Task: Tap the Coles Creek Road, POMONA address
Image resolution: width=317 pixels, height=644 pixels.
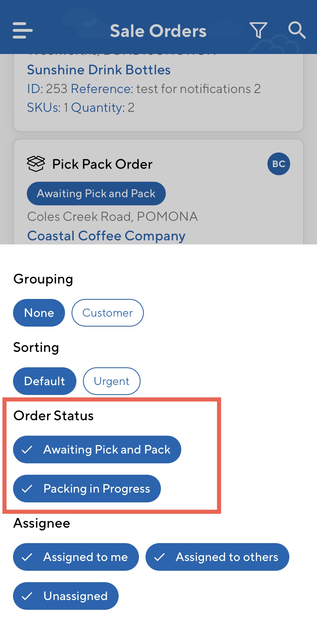Action: point(112,216)
